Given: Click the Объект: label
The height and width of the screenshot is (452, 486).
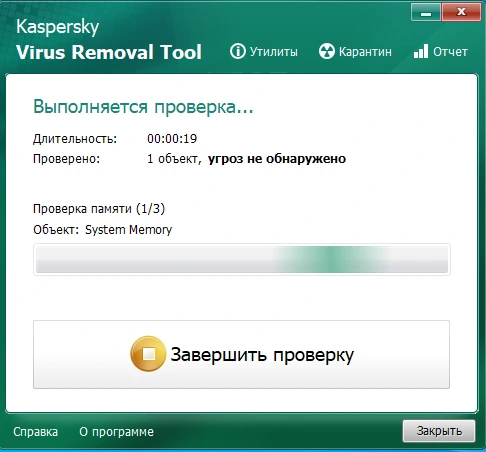Looking at the screenshot, I should point(56,230).
